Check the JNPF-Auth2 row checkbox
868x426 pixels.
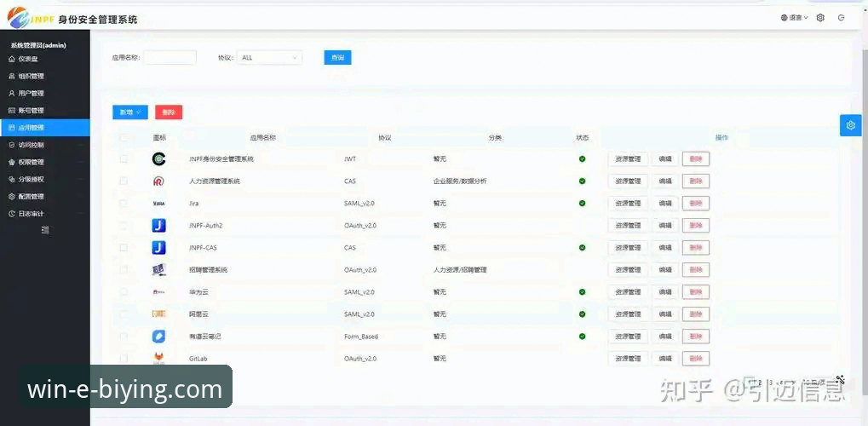click(124, 226)
